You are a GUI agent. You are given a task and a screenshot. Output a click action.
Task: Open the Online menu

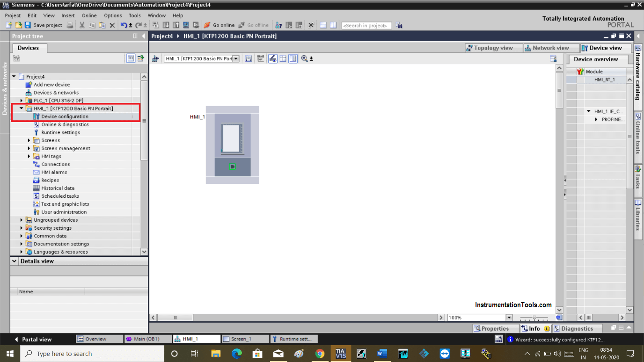[x=89, y=15]
